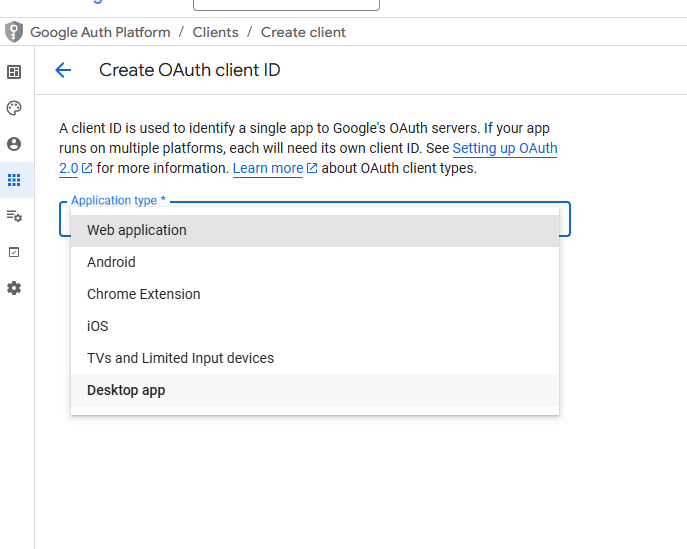Open the Overview dashboard sidebar icon
The width and height of the screenshot is (687, 549).
point(14,72)
